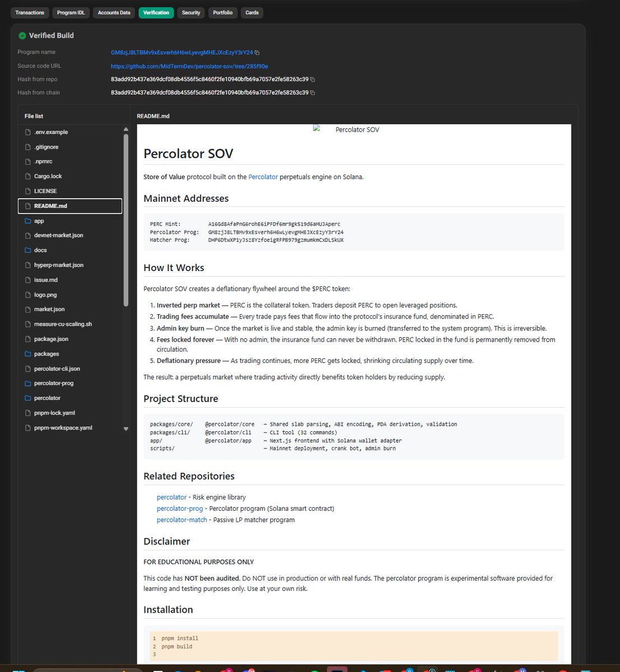Click the folder icon beside percolator-prog
Screen dimensions: 620x672
point(28,383)
